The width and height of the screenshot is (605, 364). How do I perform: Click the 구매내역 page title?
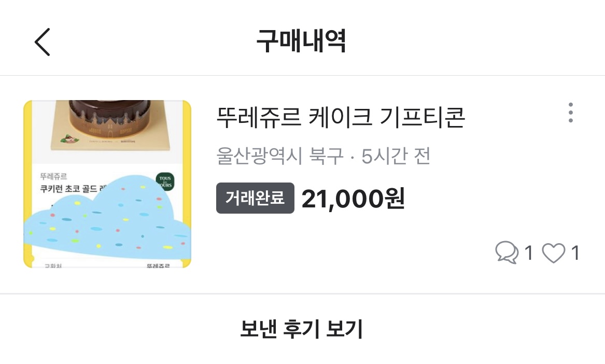pyautogui.click(x=301, y=41)
